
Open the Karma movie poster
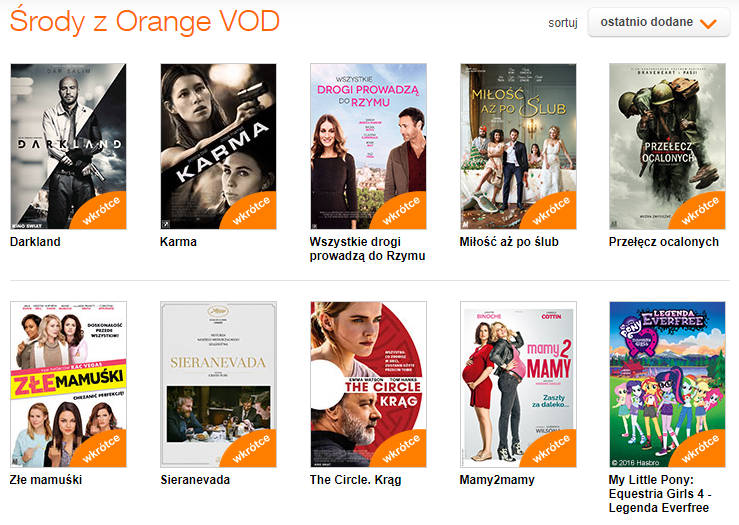tap(218, 147)
